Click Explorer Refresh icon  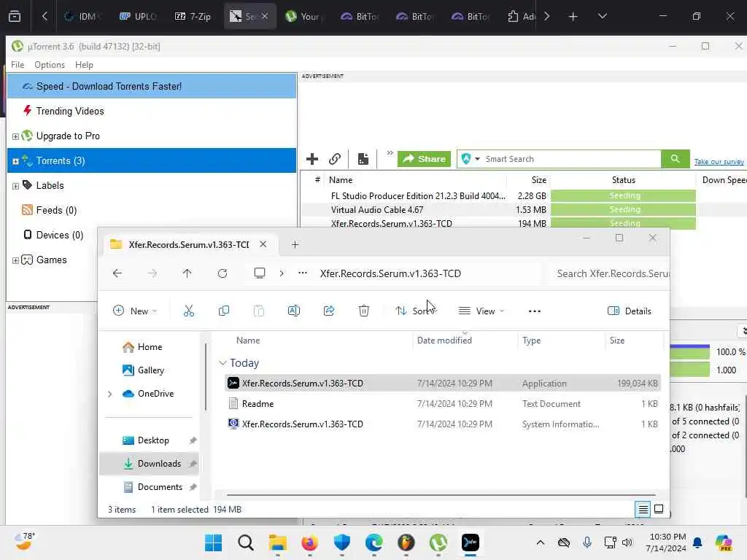point(222,273)
